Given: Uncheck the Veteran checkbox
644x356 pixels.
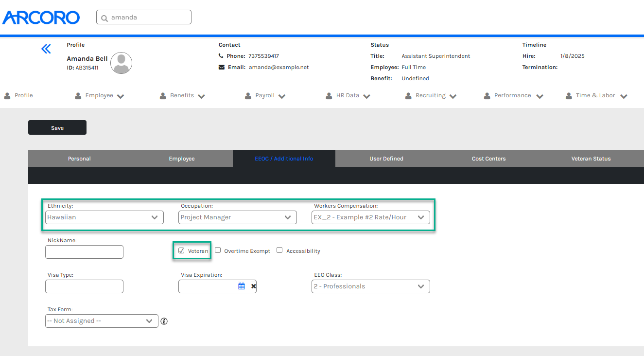Looking at the screenshot, I should 181,251.
